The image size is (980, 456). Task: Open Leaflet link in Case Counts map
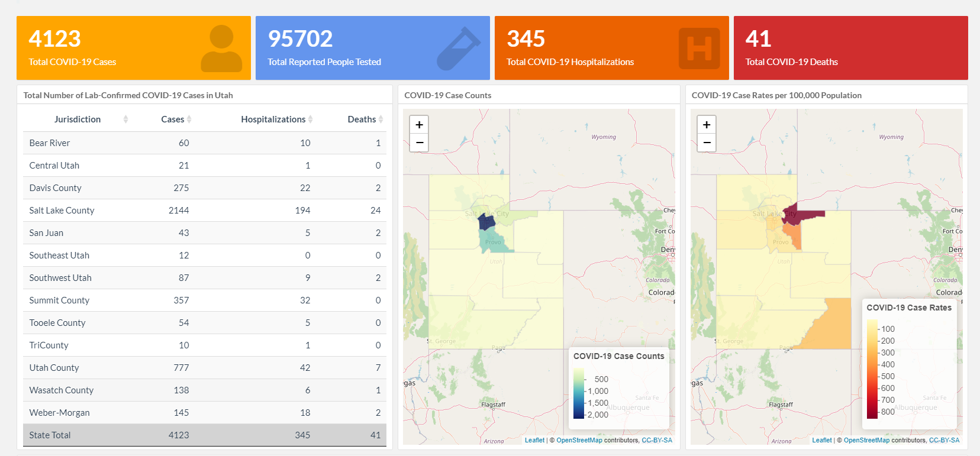tap(534, 440)
